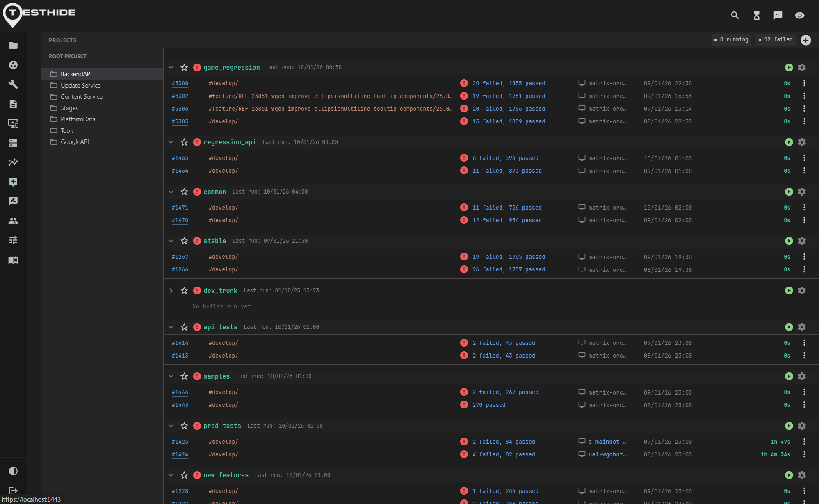Click the plus button to add project
This screenshot has width=819, height=504.
(x=806, y=40)
